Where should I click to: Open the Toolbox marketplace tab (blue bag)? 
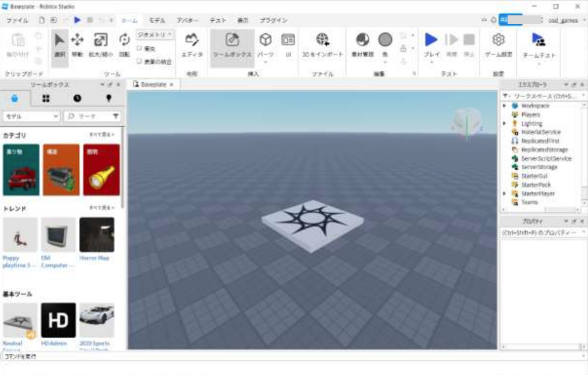point(14,98)
